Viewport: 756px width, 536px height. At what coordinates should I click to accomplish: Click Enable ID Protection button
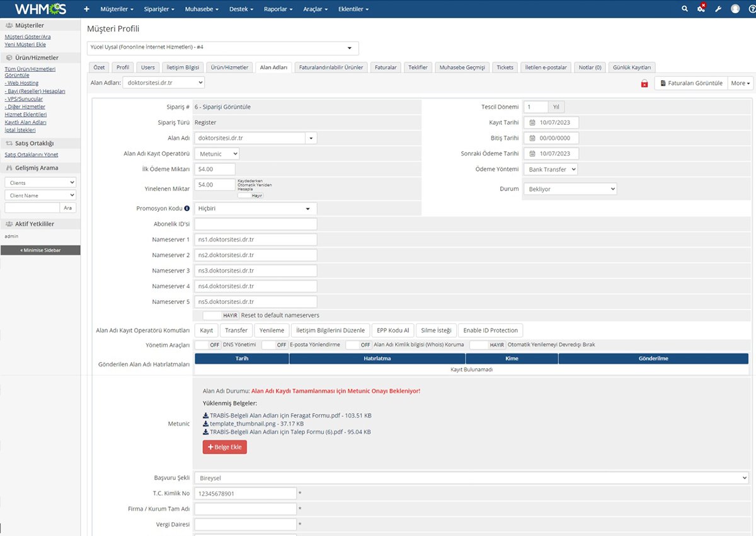pos(491,330)
